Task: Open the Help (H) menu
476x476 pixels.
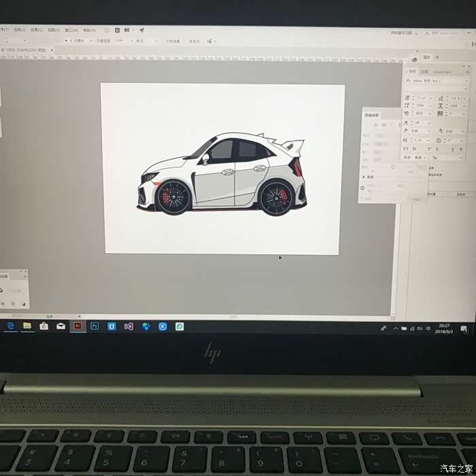Action: point(90,30)
